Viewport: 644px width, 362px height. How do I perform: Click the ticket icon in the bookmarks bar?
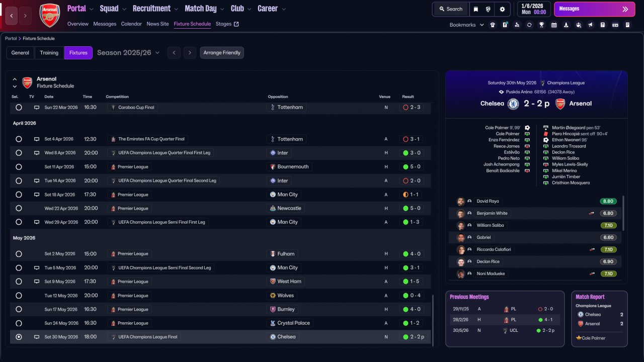coord(615,25)
